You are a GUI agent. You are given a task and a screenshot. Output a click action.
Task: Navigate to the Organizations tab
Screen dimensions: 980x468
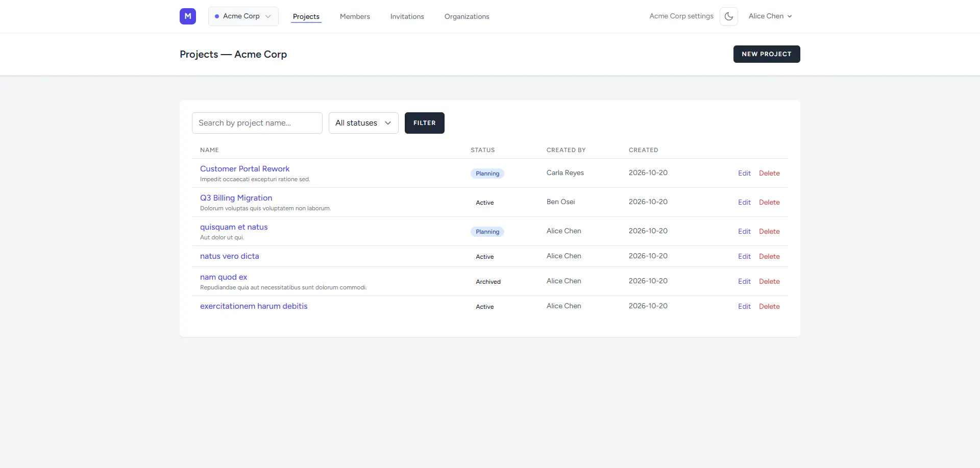[467, 16]
